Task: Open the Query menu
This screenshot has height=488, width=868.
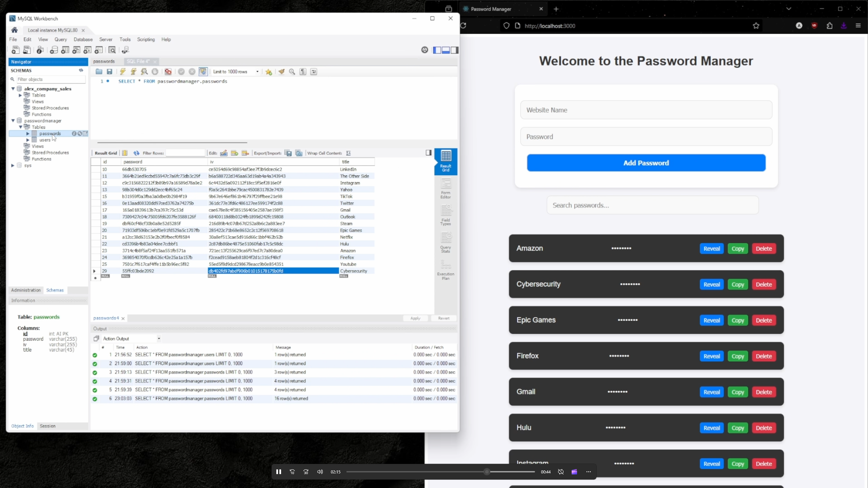Action: click(61, 39)
